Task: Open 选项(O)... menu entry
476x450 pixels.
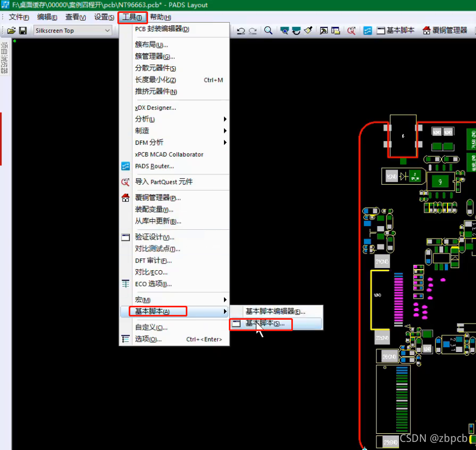Action: coord(174,339)
